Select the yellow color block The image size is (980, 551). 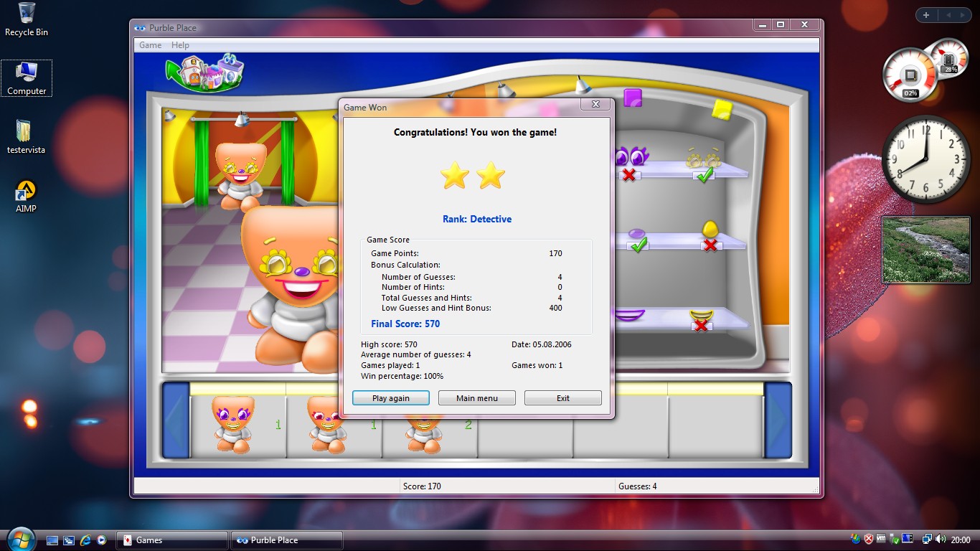pyautogui.click(x=721, y=109)
